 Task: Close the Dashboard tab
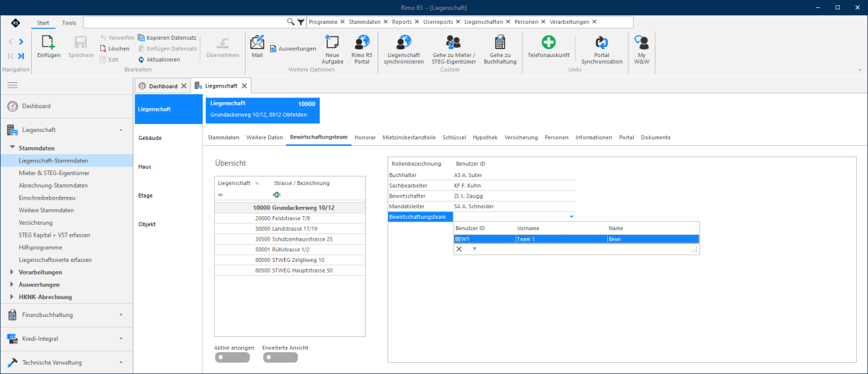pyautogui.click(x=184, y=86)
